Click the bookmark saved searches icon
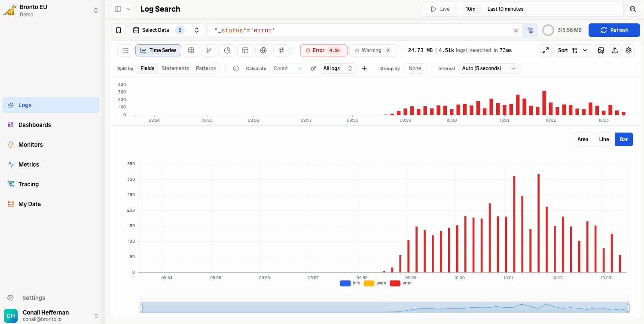 point(119,30)
